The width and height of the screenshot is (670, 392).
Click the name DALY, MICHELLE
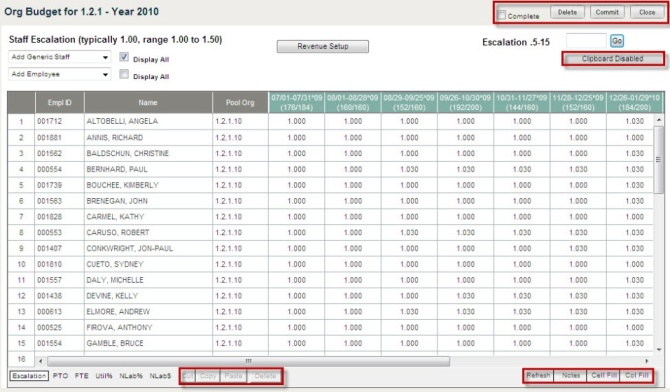[115, 280]
